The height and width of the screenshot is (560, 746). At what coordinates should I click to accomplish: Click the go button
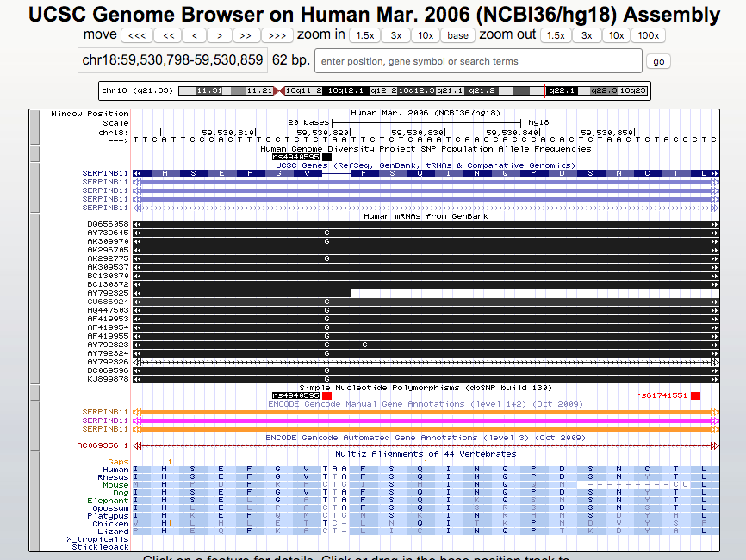(x=659, y=61)
